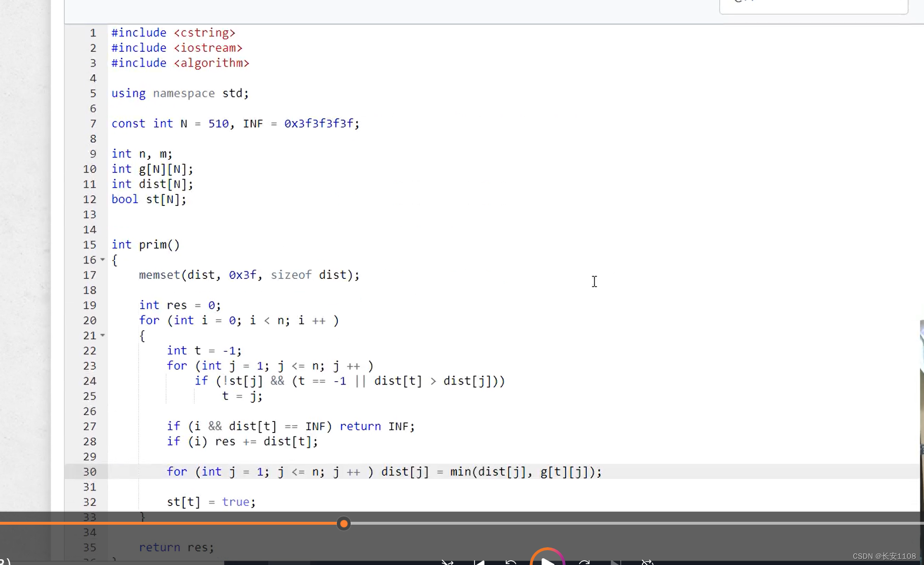Image resolution: width=924 pixels, height=565 pixels.
Task: Click on 'int dist[N];' declaration
Action: (152, 184)
